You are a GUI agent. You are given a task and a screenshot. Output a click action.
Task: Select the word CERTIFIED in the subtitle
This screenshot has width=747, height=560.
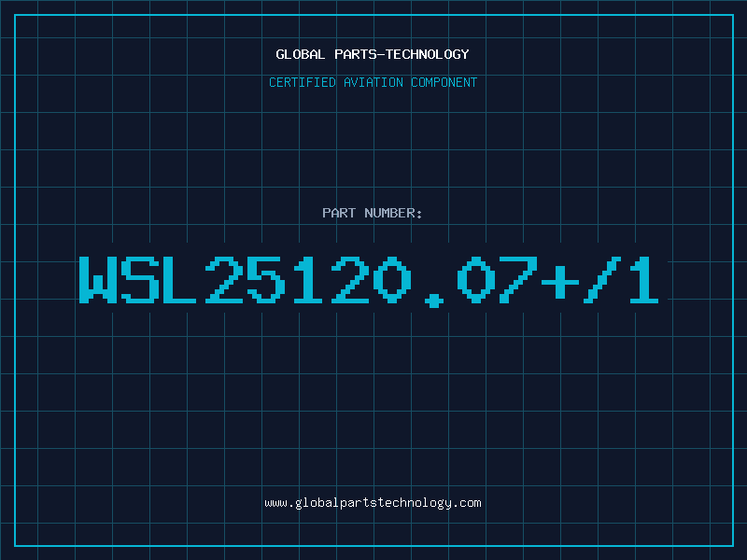(x=303, y=82)
